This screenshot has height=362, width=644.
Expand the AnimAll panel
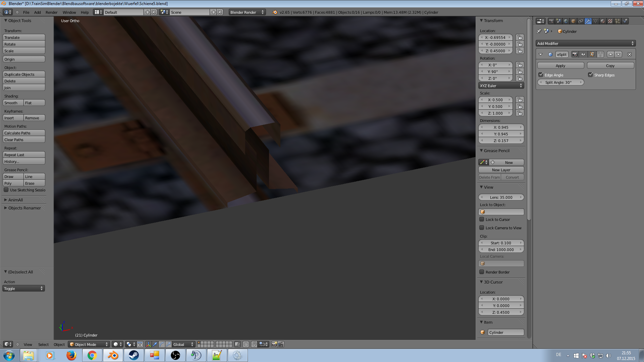[15, 200]
